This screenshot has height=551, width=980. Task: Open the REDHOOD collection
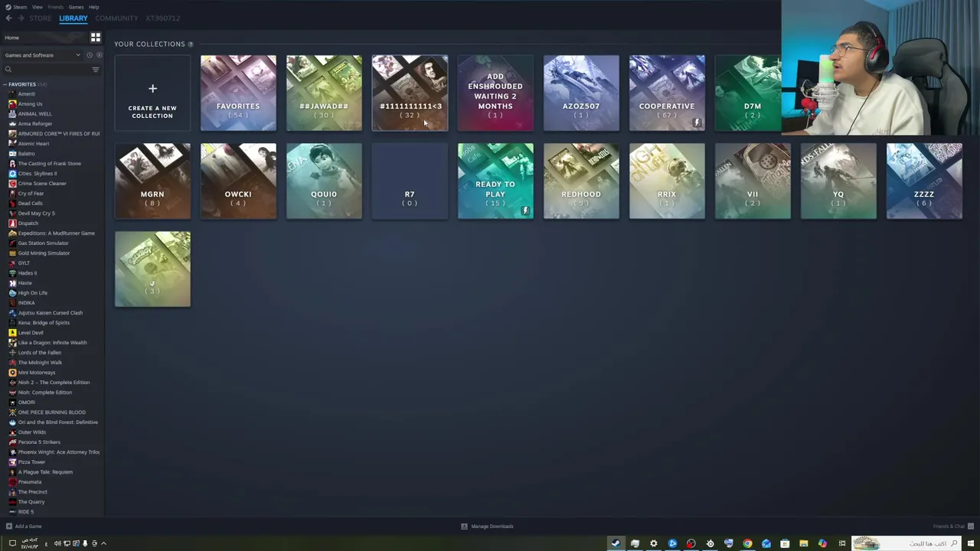tap(581, 181)
